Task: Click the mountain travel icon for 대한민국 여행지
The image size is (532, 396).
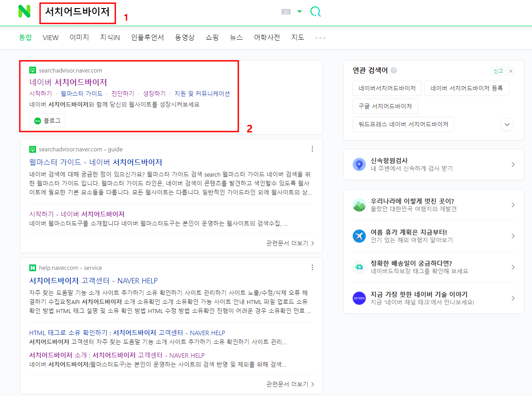Action: [359, 205]
